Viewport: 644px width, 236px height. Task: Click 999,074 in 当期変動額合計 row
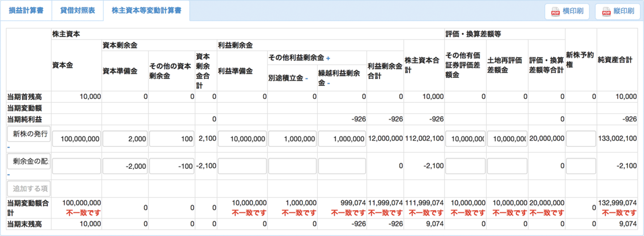pos(353,203)
